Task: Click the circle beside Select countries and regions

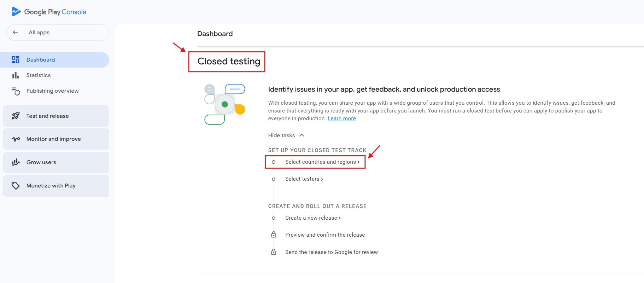Action: [274, 162]
